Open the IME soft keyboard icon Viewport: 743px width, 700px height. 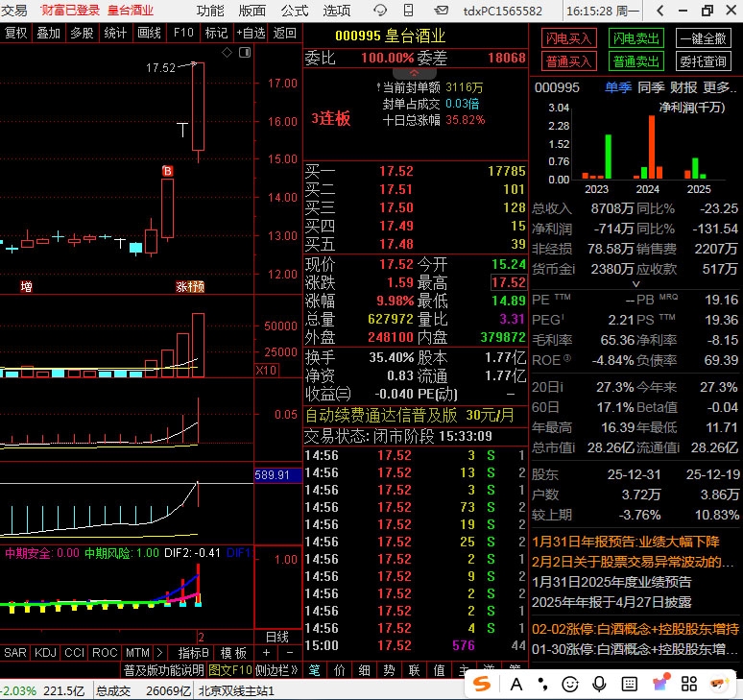pyautogui.click(x=630, y=684)
